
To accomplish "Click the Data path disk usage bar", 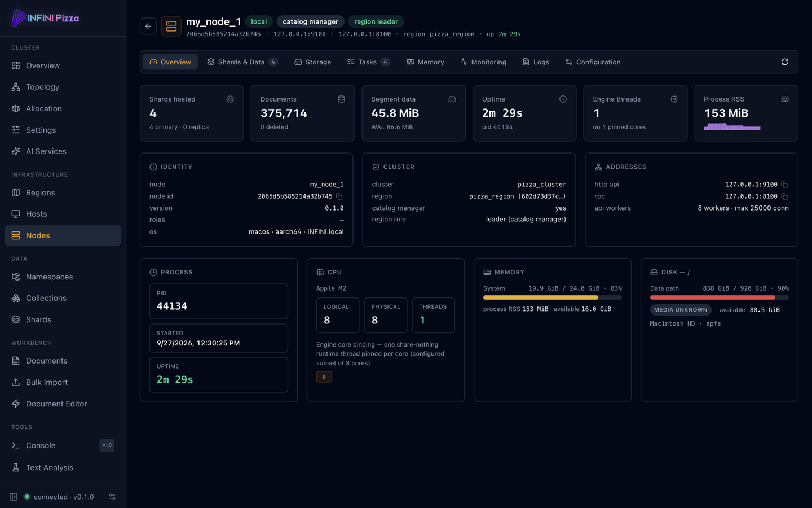I will [x=720, y=297].
